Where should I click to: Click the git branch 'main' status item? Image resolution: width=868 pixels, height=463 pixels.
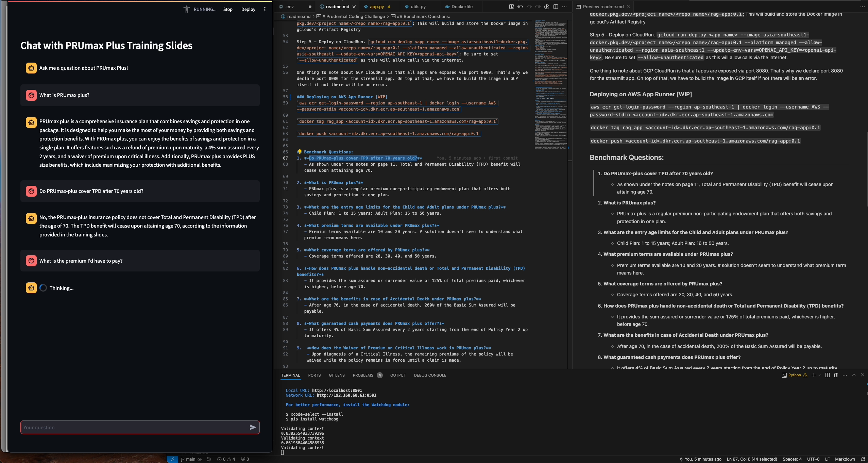coord(188,459)
